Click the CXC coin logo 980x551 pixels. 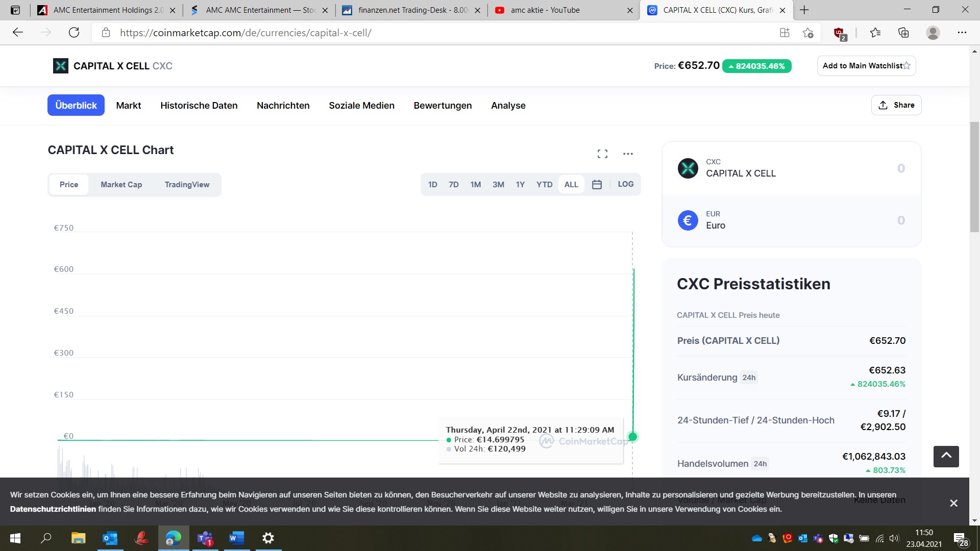(688, 168)
